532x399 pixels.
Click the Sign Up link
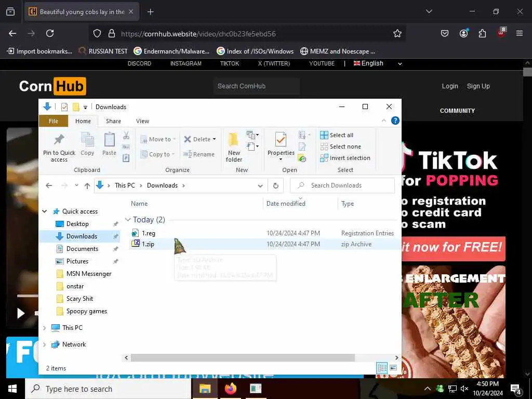pyautogui.click(x=478, y=86)
